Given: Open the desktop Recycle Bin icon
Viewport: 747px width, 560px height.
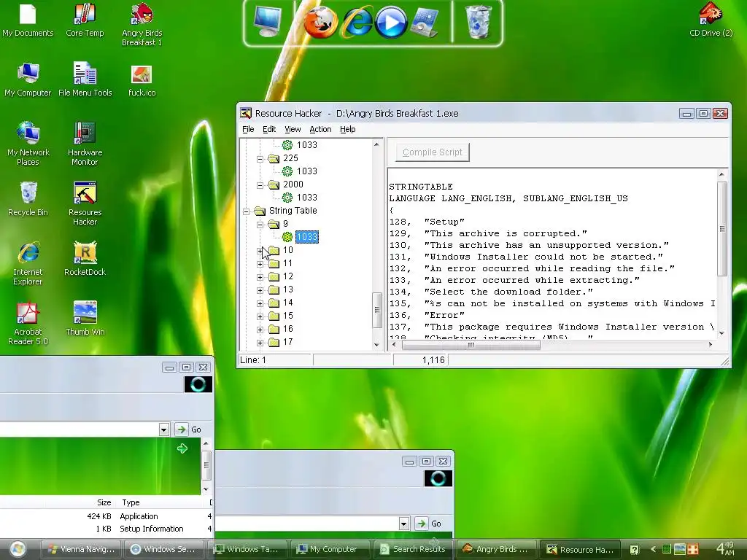Looking at the screenshot, I should click(x=28, y=199).
